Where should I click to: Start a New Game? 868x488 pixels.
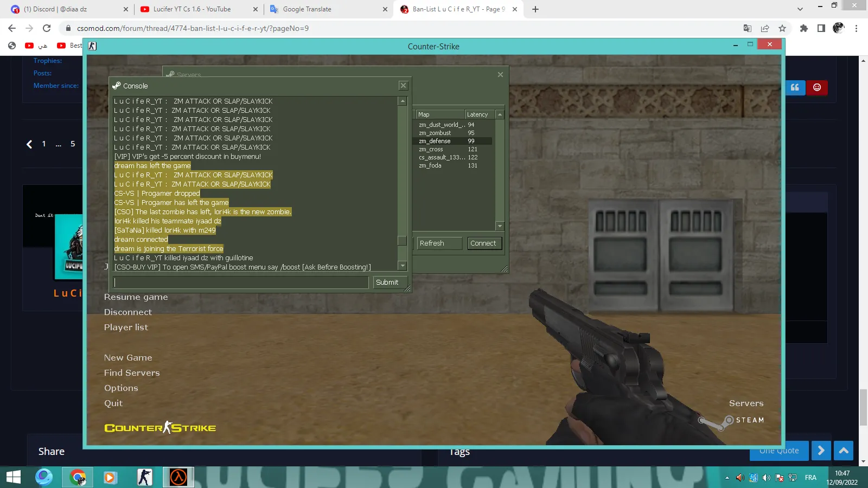point(128,358)
